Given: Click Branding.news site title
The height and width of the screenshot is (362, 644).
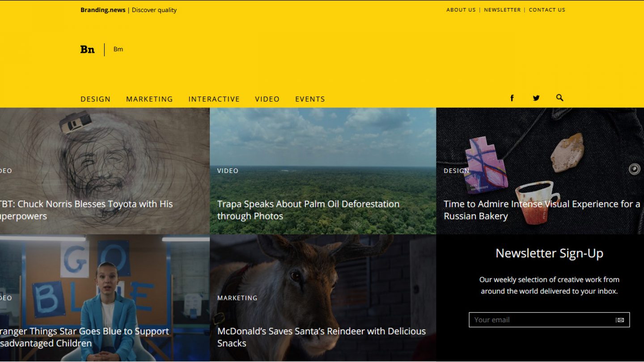Looking at the screenshot, I should tap(103, 10).
